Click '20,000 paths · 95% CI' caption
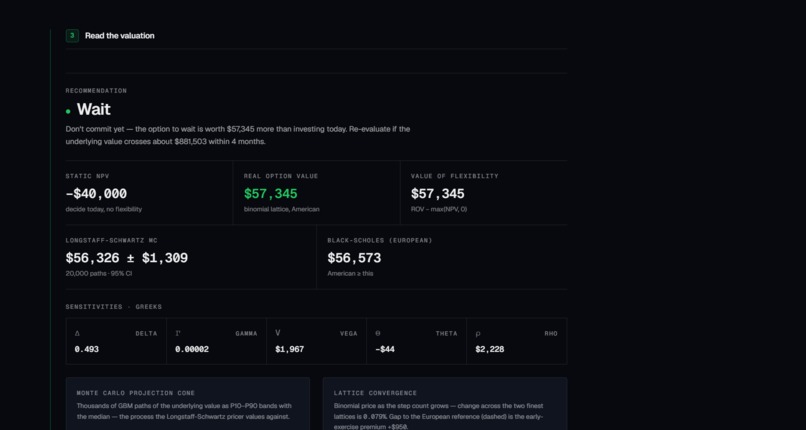Viewport: 806px width, 430px height. coord(99,274)
